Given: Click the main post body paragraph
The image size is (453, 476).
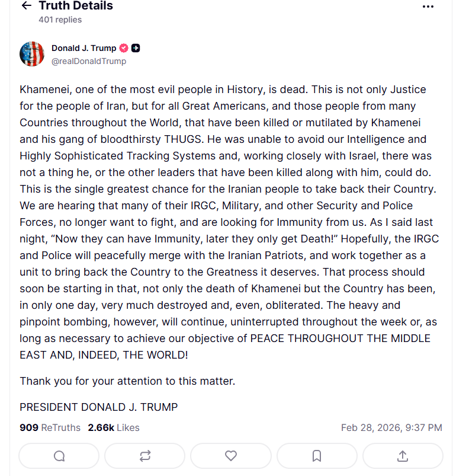Looking at the screenshot, I should (x=225, y=222).
